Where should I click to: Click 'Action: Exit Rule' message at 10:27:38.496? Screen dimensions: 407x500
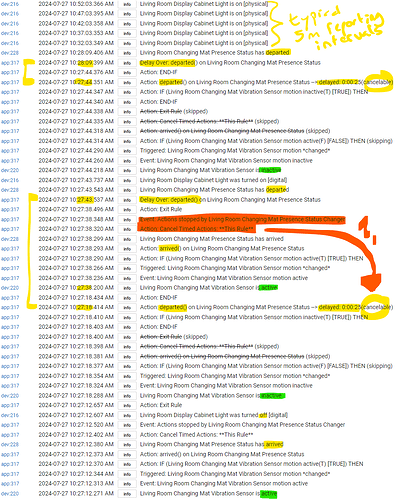pos(161,210)
